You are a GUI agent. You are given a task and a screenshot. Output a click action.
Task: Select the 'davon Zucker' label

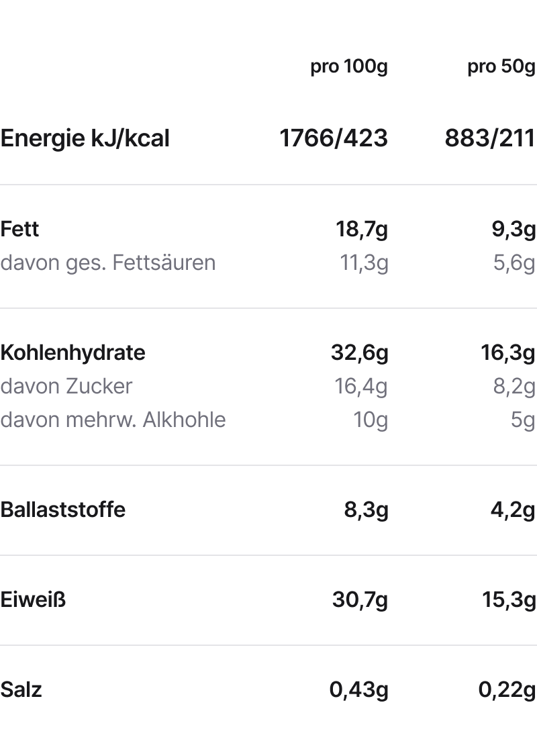point(66,387)
